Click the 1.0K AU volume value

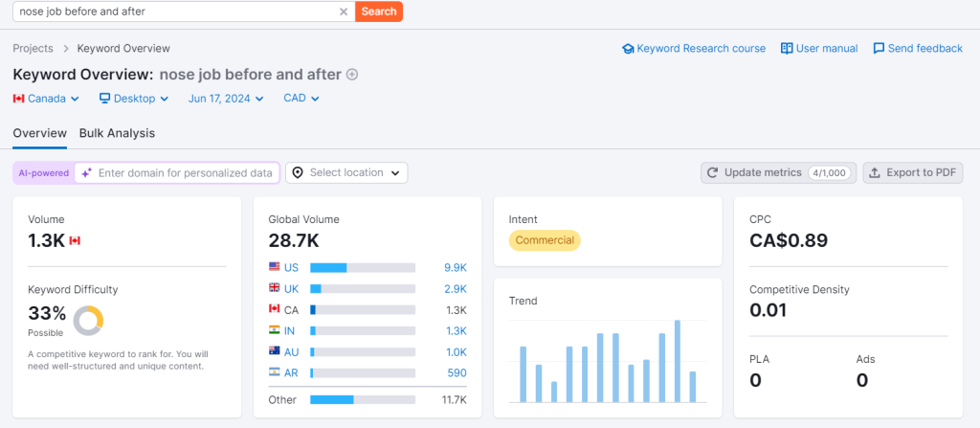pos(457,352)
